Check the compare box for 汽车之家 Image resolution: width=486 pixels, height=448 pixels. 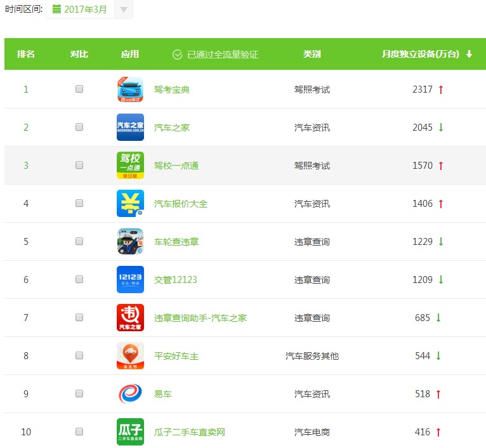[79, 127]
